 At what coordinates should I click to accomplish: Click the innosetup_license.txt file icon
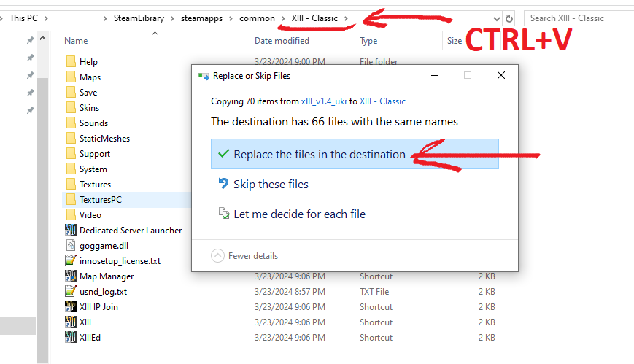point(71,260)
